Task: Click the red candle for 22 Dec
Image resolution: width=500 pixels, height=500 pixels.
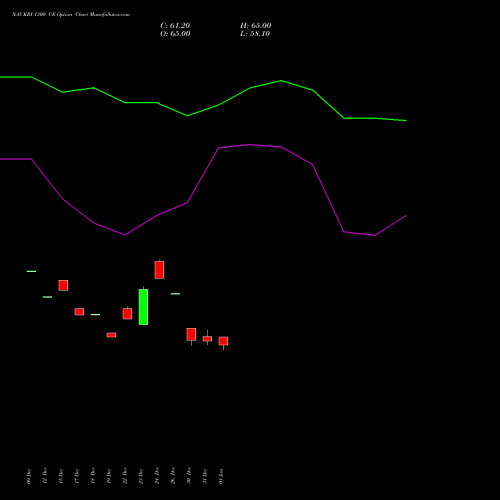Action: tap(127, 314)
